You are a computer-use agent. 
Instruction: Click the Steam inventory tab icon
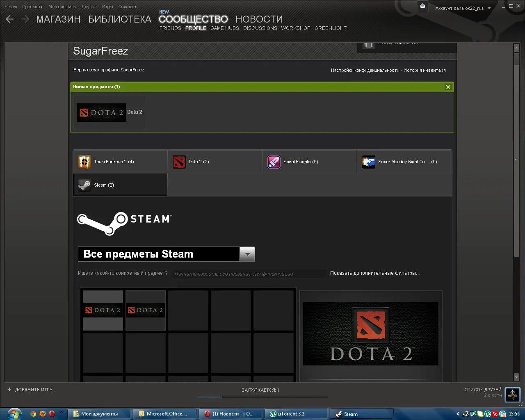(84, 185)
